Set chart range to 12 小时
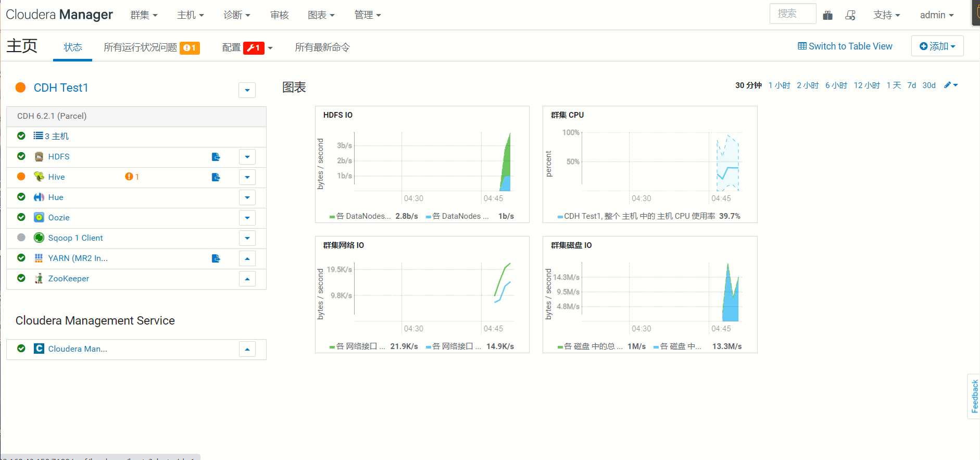The width and height of the screenshot is (980, 460). coord(866,85)
